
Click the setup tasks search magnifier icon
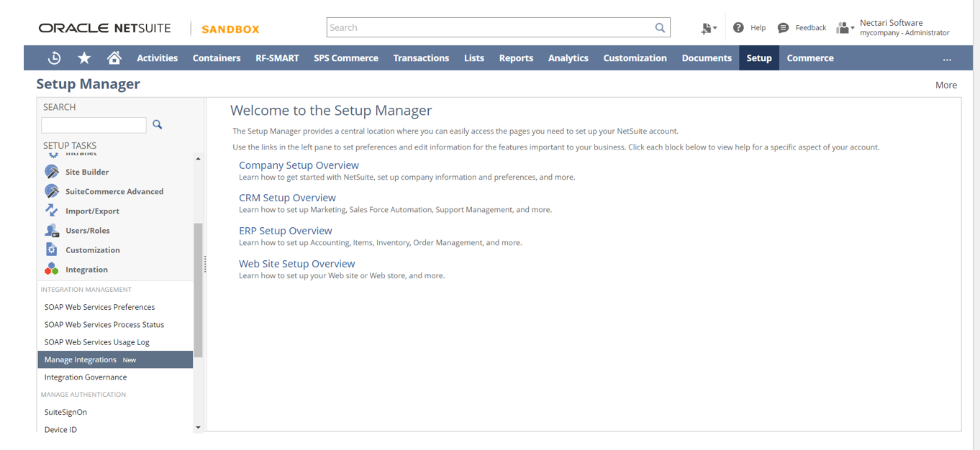158,125
